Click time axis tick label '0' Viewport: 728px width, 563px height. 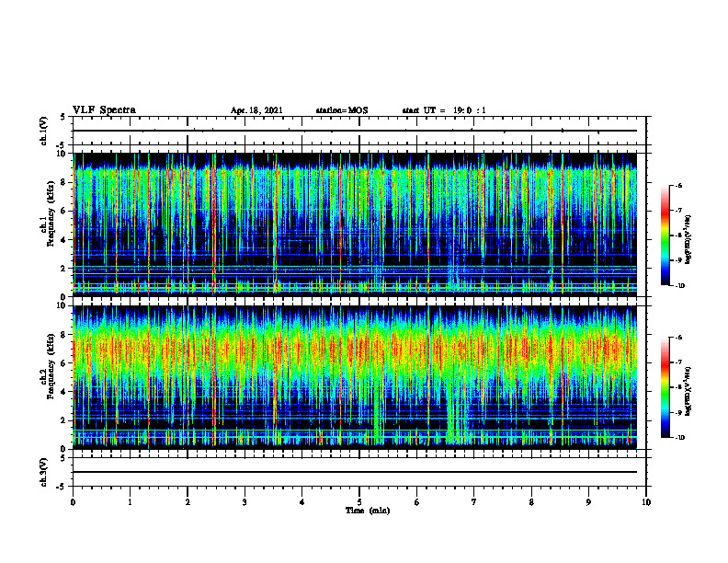[73, 502]
